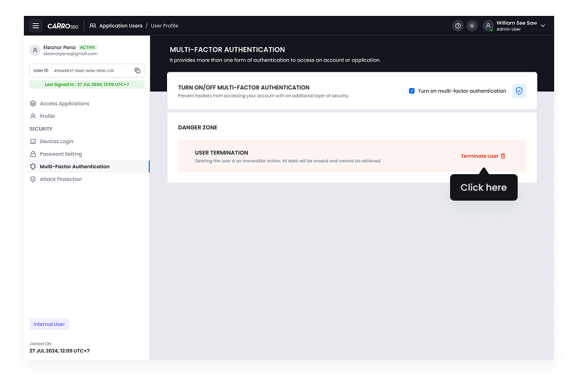Screen dimensions: 578x392
Task: Click the theme toggle icon in header
Action: coord(472,25)
